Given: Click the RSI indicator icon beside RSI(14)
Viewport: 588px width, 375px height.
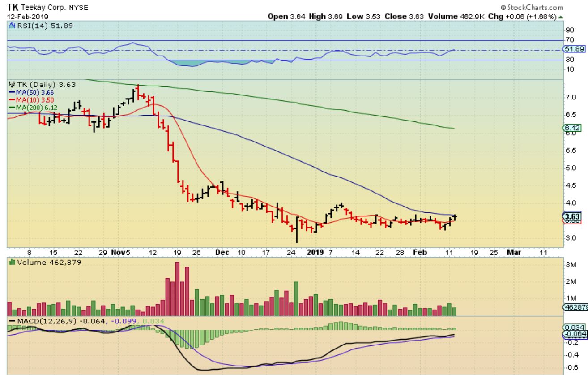Looking at the screenshot, I should click(11, 26).
